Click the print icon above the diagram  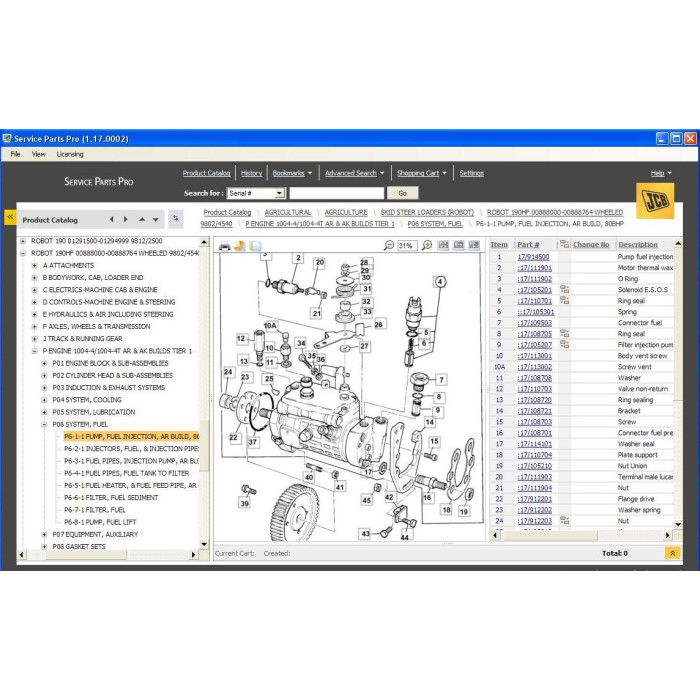point(225,246)
